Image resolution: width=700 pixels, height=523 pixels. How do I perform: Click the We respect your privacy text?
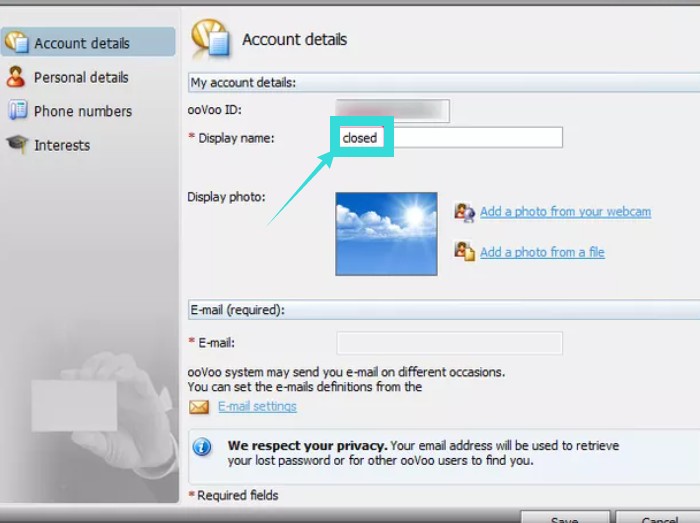click(x=307, y=445)
